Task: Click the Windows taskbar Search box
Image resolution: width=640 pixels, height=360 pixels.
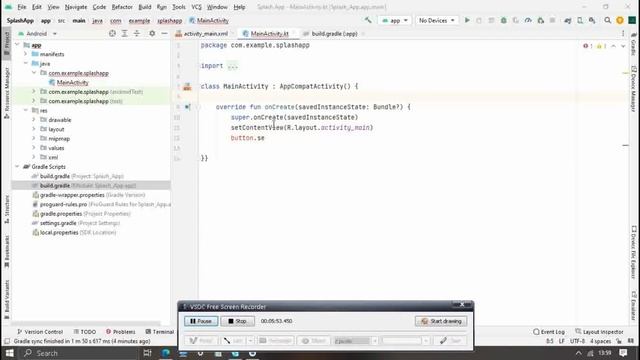Action: click(78, 353)
